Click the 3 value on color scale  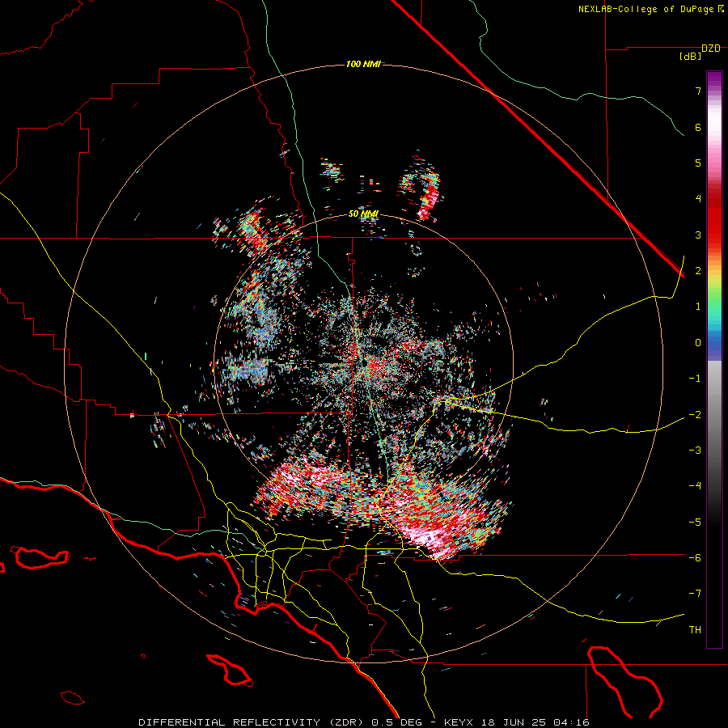point(698,235)
